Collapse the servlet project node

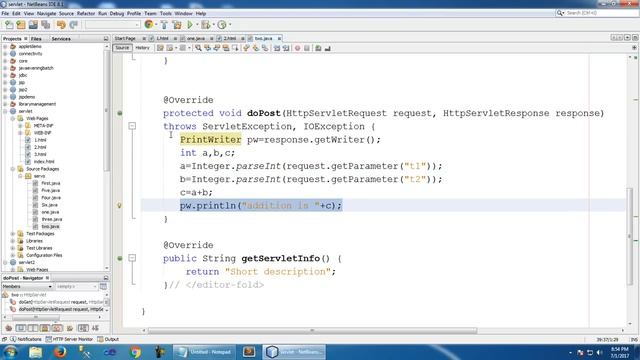click(5, 111)
